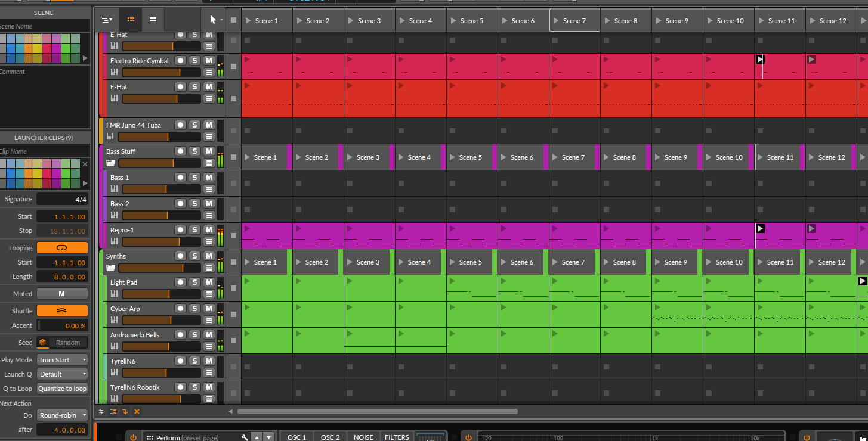Screen dimensions: 868x441
Task: Click the Random seed button
Action: click(x=68, y=343)
